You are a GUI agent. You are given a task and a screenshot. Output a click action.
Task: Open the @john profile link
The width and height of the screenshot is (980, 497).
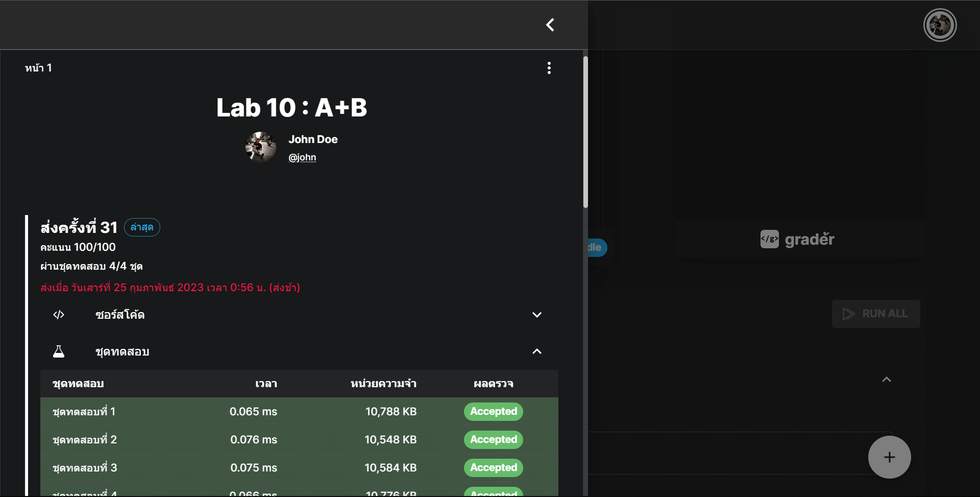[x=302, y=157]
